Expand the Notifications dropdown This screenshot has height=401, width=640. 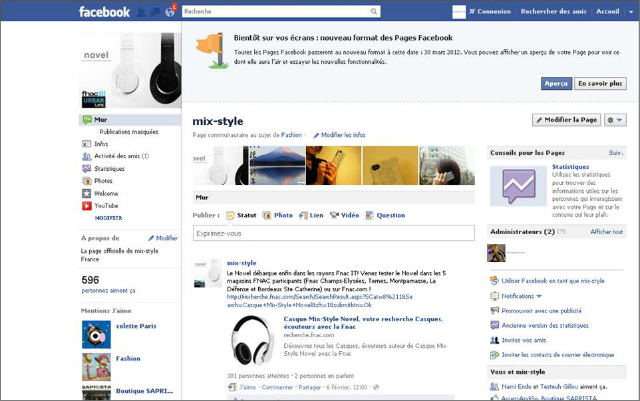click(x=539, y=296)
